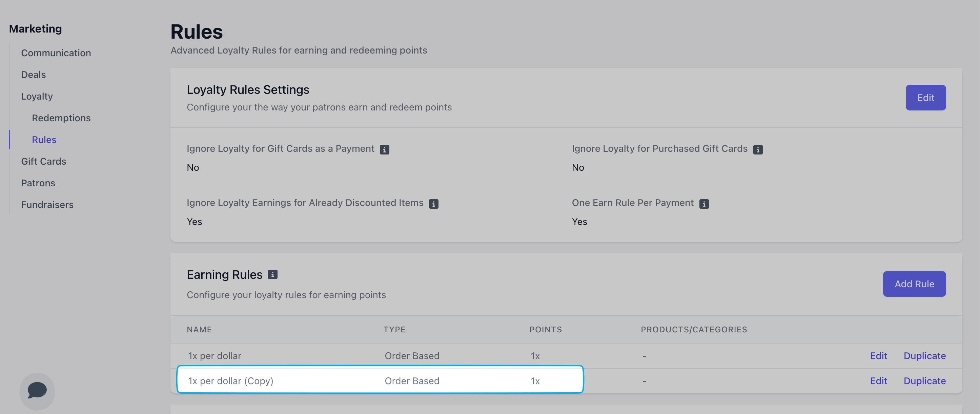
Task: Open the Communication menu item
Action: click(x=56, y=53)
